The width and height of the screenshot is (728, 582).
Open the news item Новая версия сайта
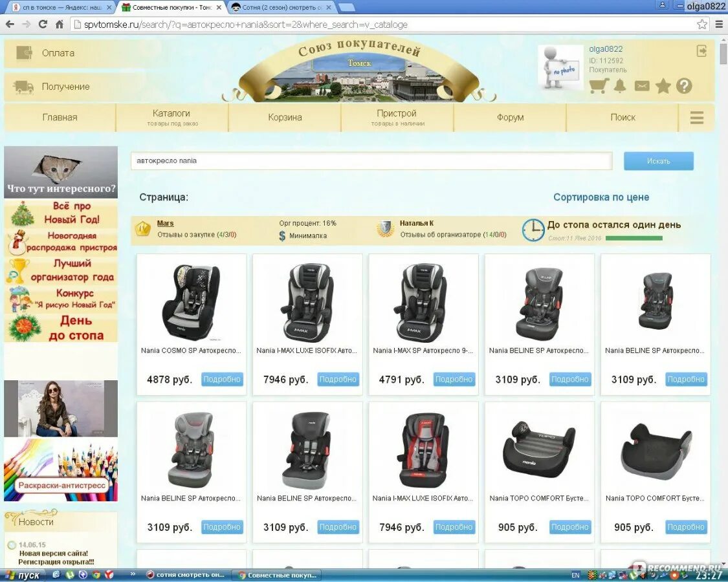point(56,557)
